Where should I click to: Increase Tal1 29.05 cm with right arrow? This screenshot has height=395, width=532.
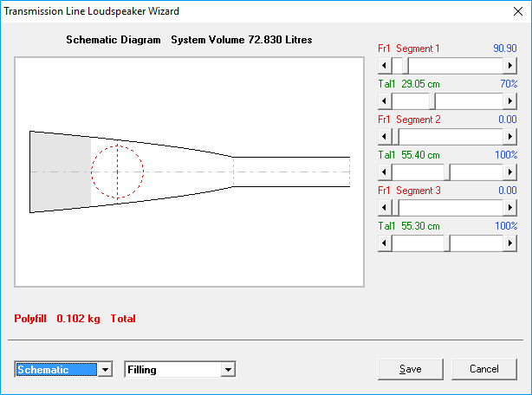tap(510, 101)
